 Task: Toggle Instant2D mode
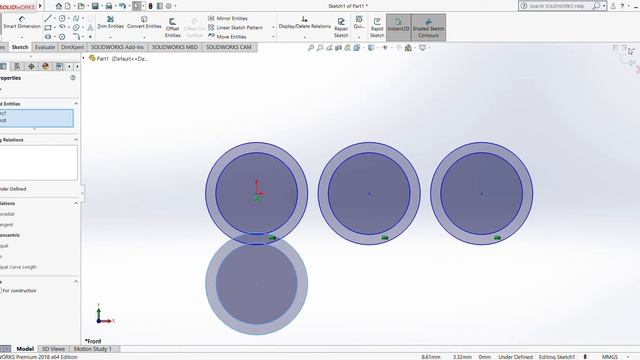point(398,27)
